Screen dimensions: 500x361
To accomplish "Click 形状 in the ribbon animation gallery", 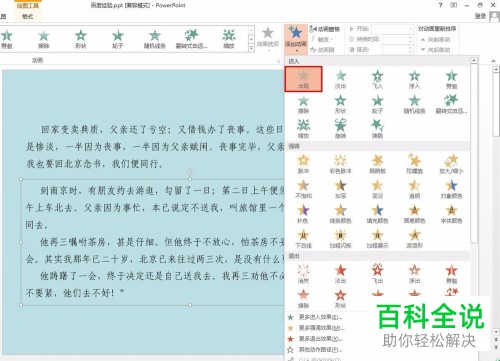I will click(81, 39).
